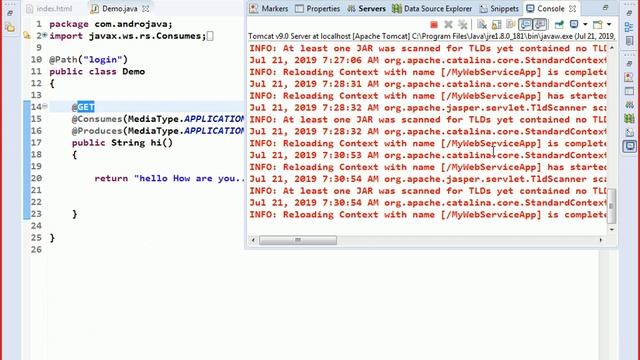640x360 pixels.
Task: Click the @Consumes annotation on line 15
Action: click(158, 119)
